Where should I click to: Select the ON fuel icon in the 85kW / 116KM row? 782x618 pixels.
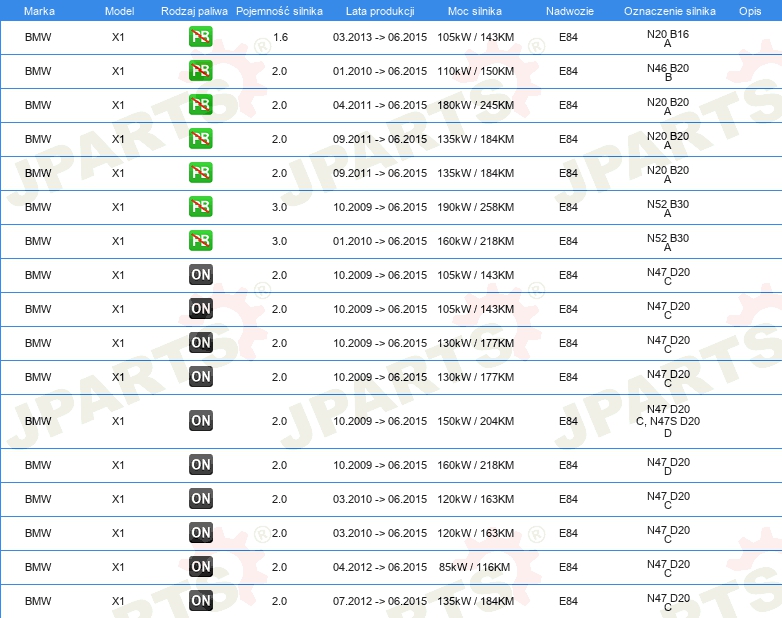pos(200,567)
